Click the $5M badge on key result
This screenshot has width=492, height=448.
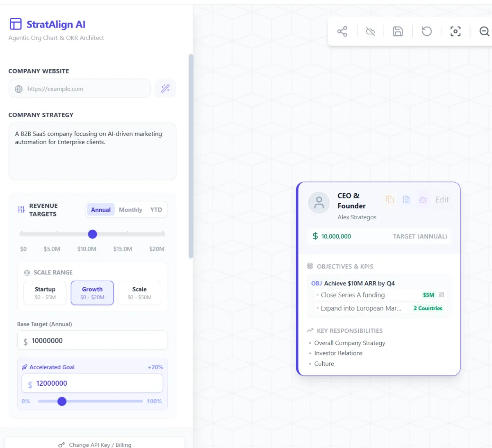tap(428, 295)
